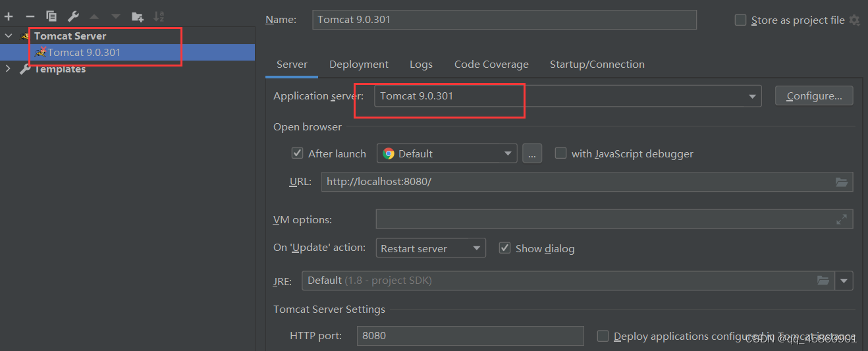Image resolution: width=868 pixels, height=351 pixels.
Task: Copy the selected configuration
Action: [51, 16]
